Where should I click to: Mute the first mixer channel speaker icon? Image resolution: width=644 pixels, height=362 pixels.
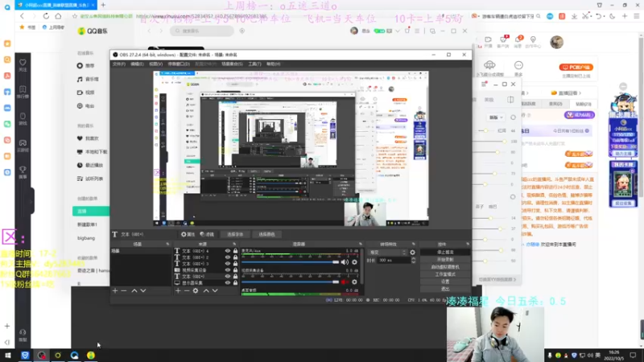[345, 262]
